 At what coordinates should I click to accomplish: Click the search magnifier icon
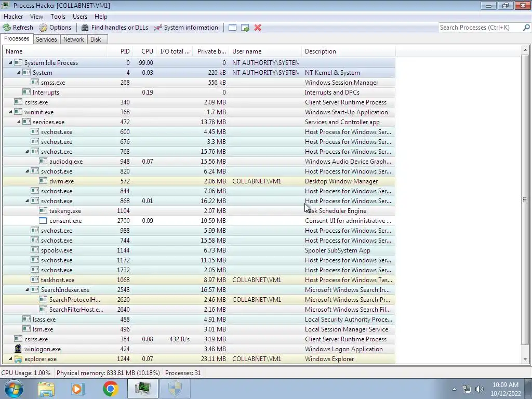pos(526,28)
